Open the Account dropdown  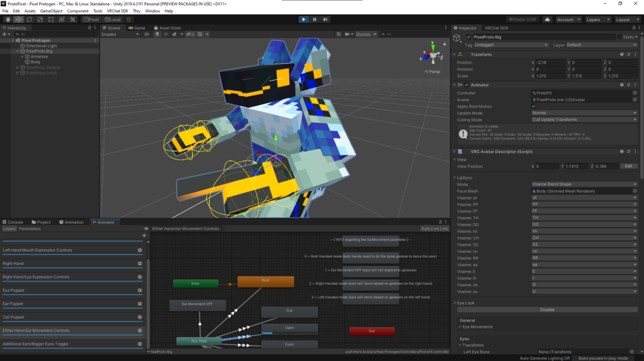pyautogui.click(x=568, y=19)
